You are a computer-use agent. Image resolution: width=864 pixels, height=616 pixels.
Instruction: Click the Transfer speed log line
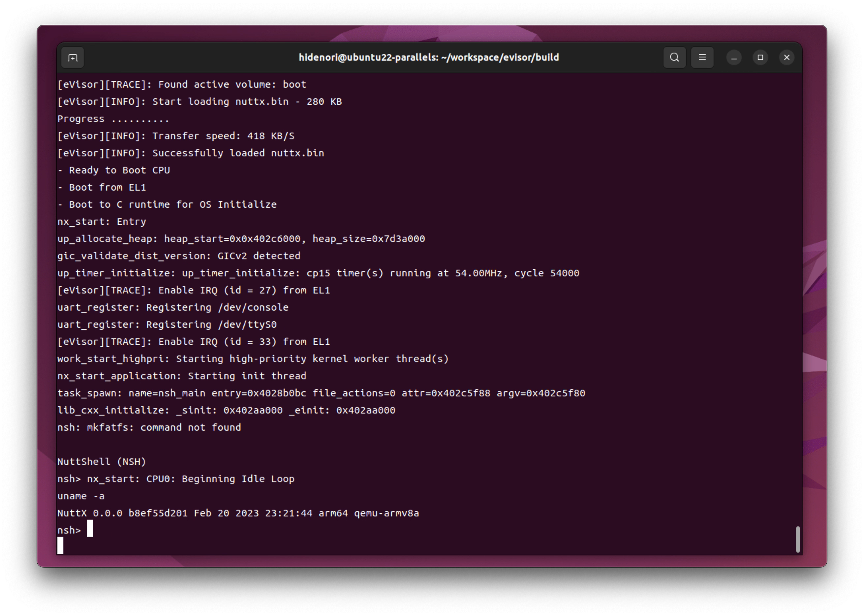pyautogui.click(x=176, y=136)
